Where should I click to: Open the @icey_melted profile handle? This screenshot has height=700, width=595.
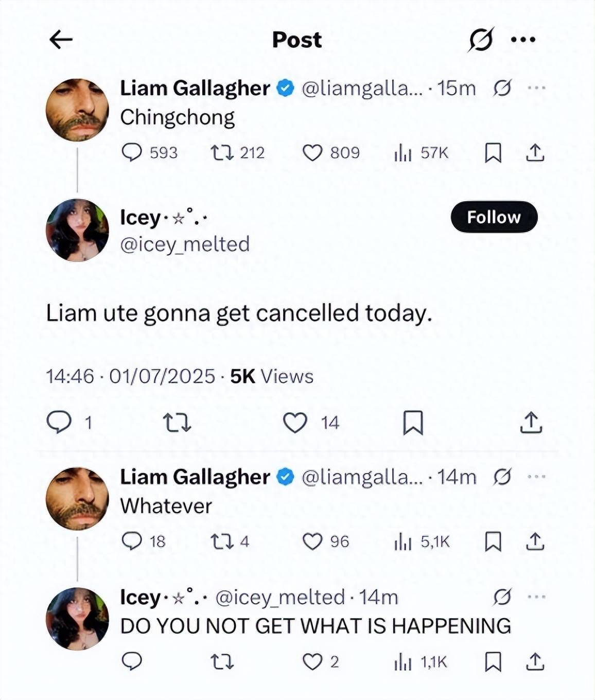184,244
